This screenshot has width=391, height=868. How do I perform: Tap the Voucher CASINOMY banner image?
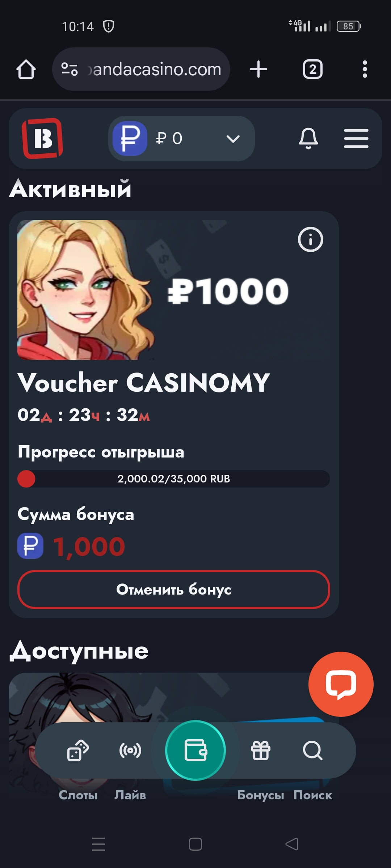174,290
